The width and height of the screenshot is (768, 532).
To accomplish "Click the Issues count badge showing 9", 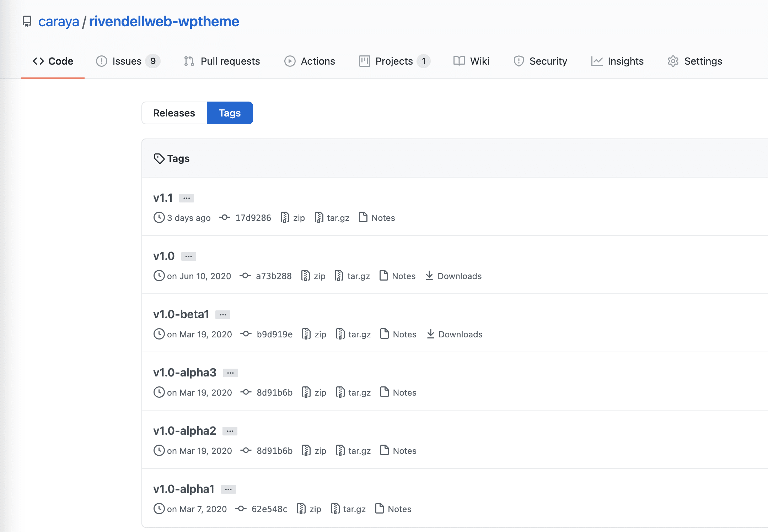I will [x=153, y=61].
